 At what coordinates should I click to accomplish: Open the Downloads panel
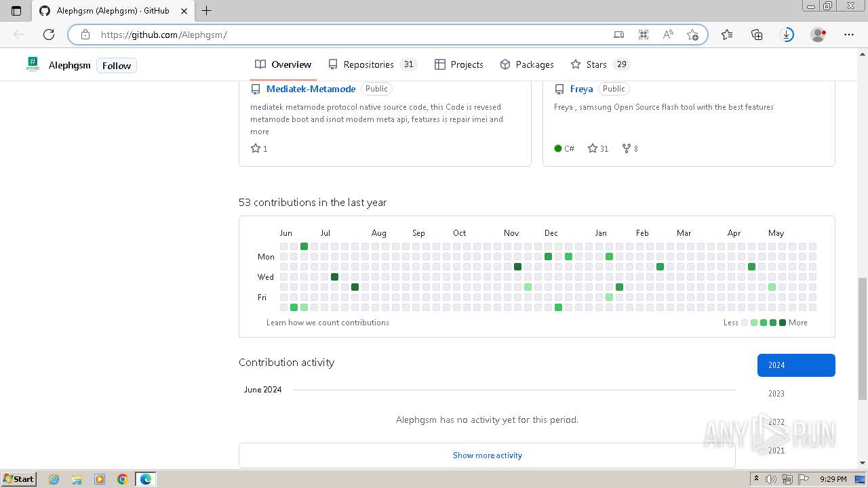pos(787,35)
